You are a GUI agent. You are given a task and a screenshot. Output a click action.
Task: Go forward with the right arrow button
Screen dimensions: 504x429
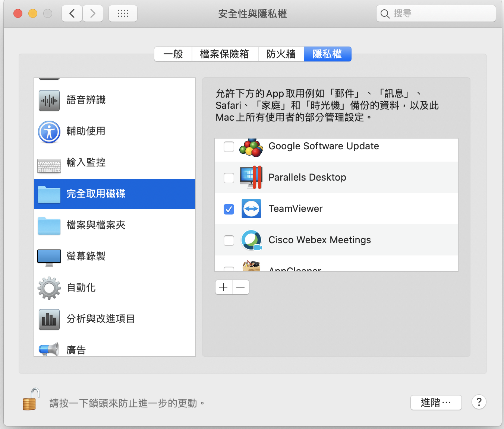point(93,14)
